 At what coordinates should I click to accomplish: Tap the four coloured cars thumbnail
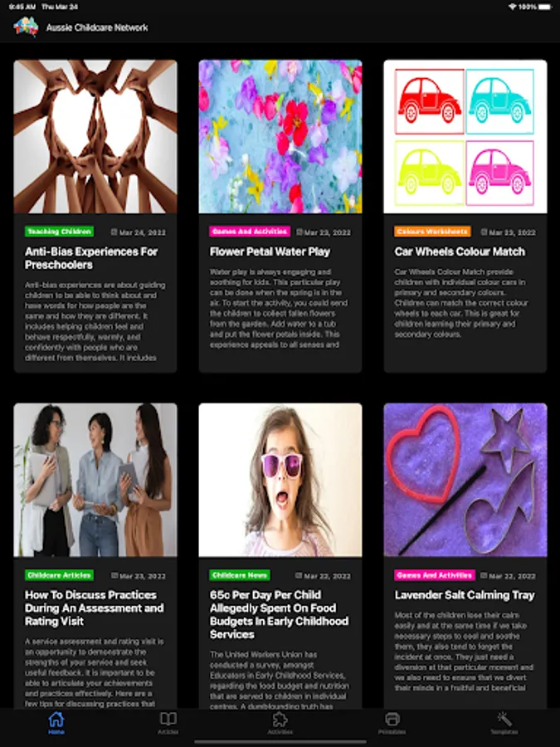click(x=465, y=136)
